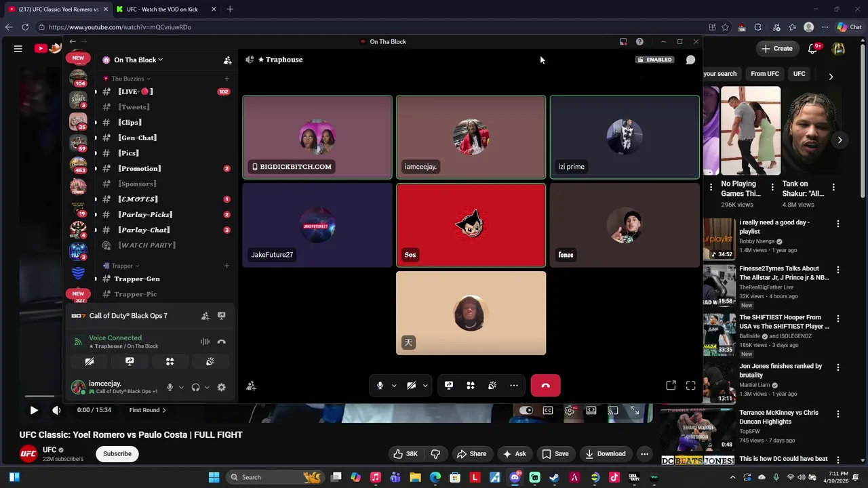This screenshot has width=868, height=488.
Task: Stream Call of Duty Black Ops 7 game
Action: [221, 316]
